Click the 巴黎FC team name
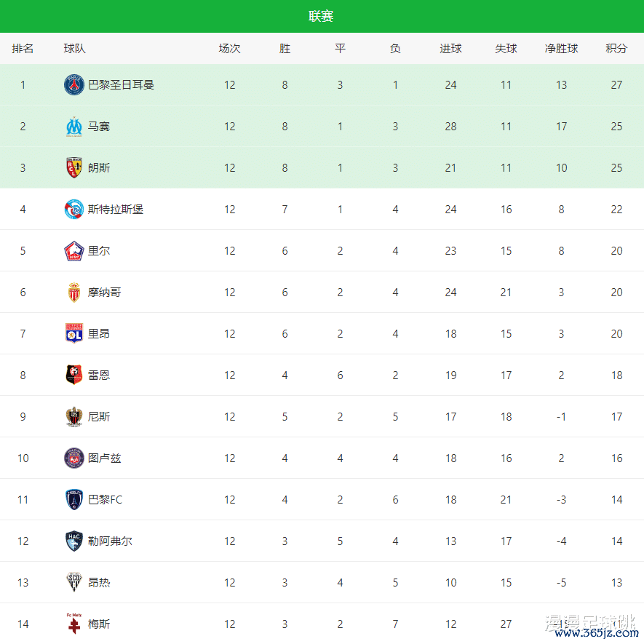644x644 pixels. (x=105, y=500)
